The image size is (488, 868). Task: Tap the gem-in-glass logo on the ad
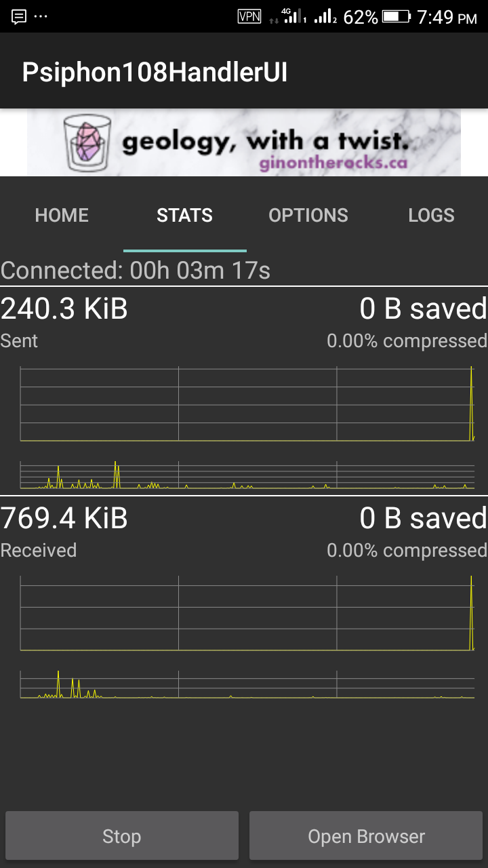click(87, 142)
